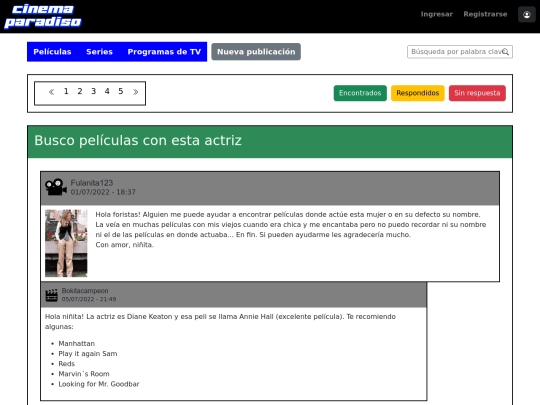Go to previous page with the double chevron
Screen dimensions: 540x405
coord(52,92)
